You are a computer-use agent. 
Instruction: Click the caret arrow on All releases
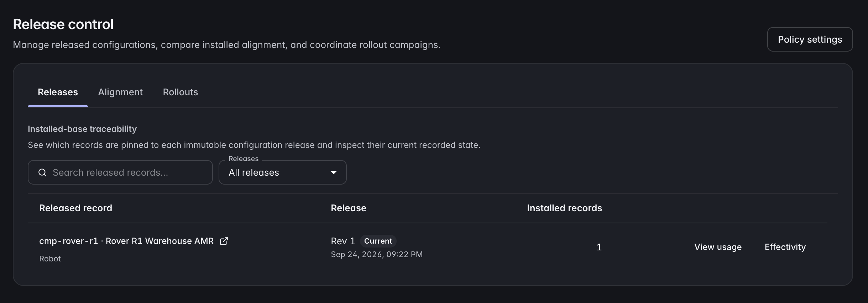point(334,172)
